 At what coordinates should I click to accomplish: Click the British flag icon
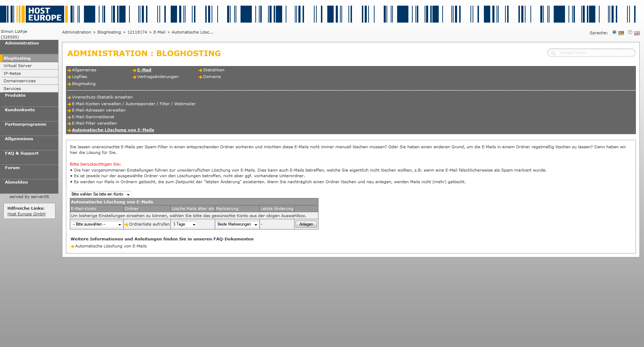[637, 33]
